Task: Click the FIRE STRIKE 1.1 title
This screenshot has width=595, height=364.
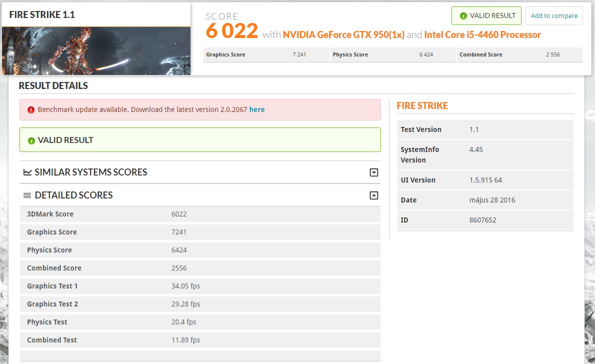Action: tap(42, 15)
